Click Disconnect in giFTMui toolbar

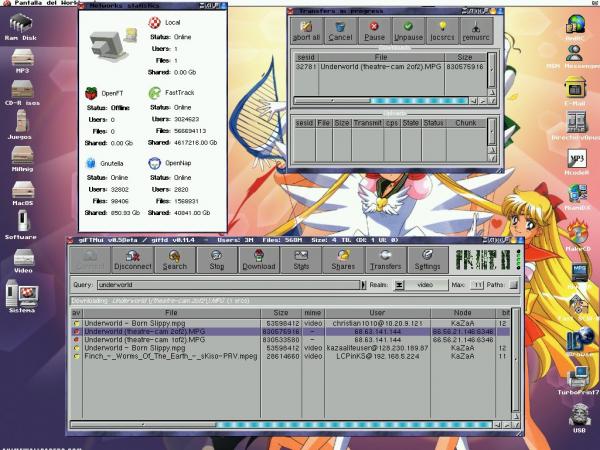(x=132, y=260)
